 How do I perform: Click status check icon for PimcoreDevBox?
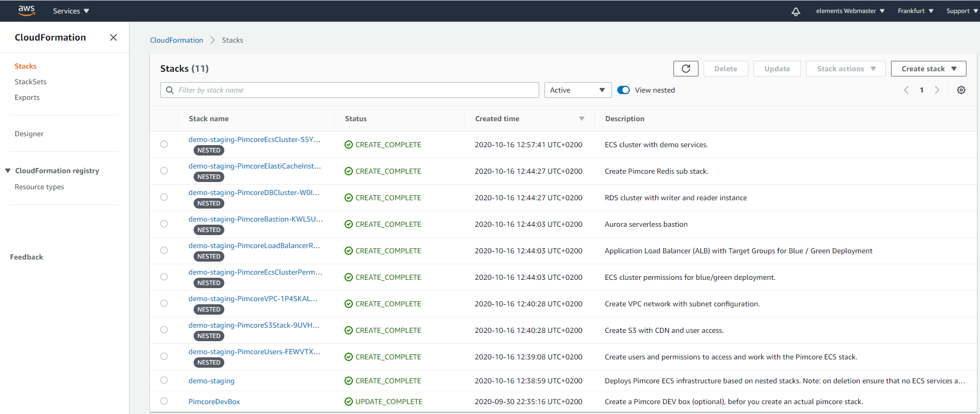[349, 402]
